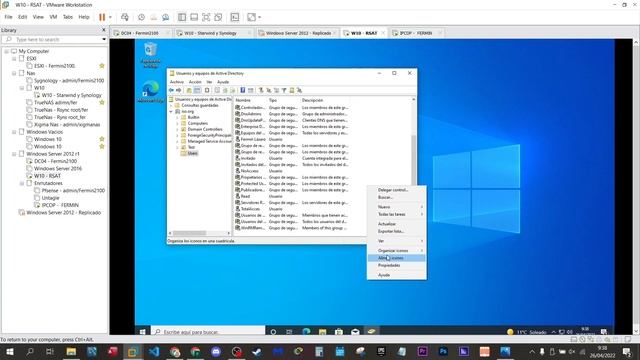This screenshot has height=360, width=640.
Task: Click the Library search field
Action: click(x=53, y=40)
